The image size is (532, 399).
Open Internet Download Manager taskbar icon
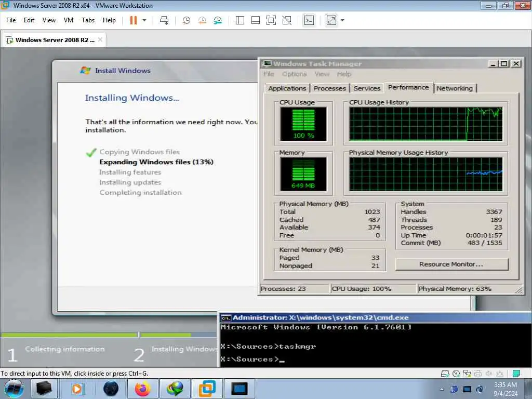click(x=175, y=389)
